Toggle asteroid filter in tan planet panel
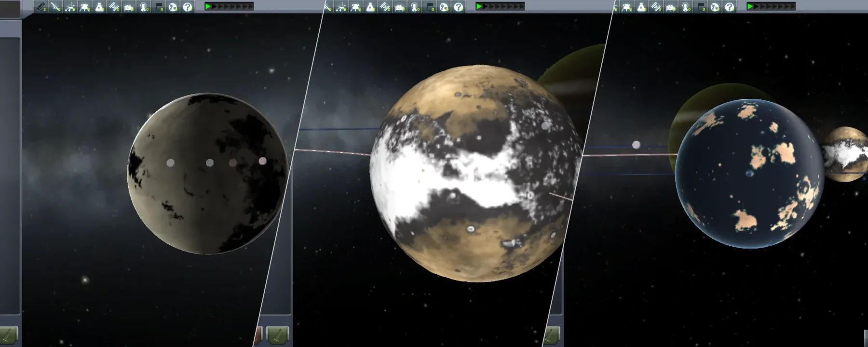Viewport: 868px width, 347px height. point(444,7)
